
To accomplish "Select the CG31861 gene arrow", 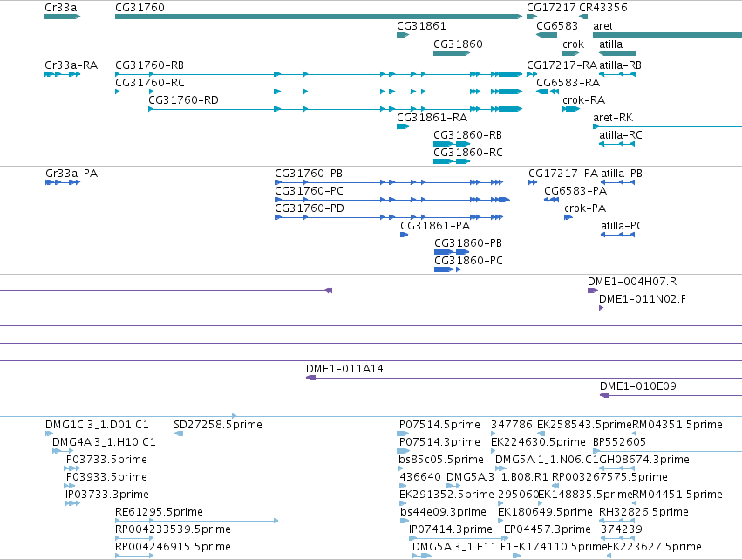I will 403,35.
